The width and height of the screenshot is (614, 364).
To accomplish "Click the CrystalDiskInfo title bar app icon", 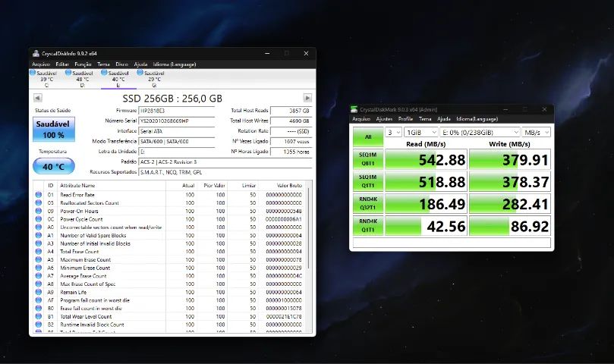I will pos(36,53).
